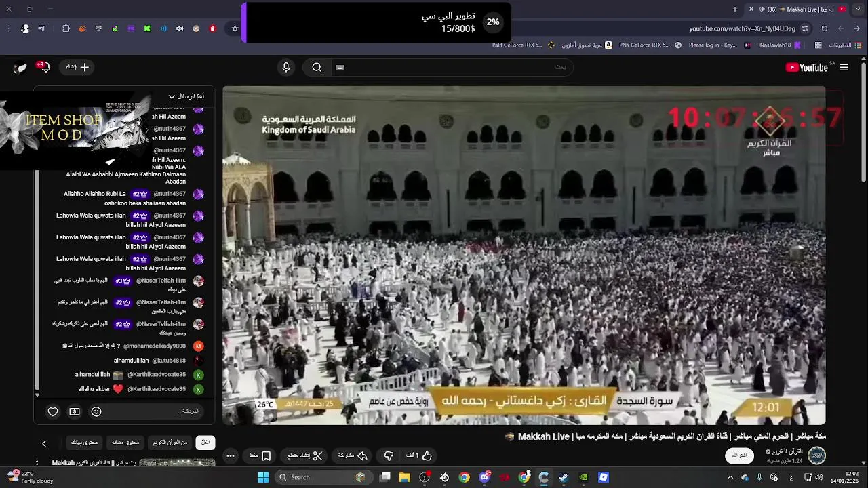This screenshot has height=488, width=868.
Task: Open the Windows Start button
Action: 263,477
